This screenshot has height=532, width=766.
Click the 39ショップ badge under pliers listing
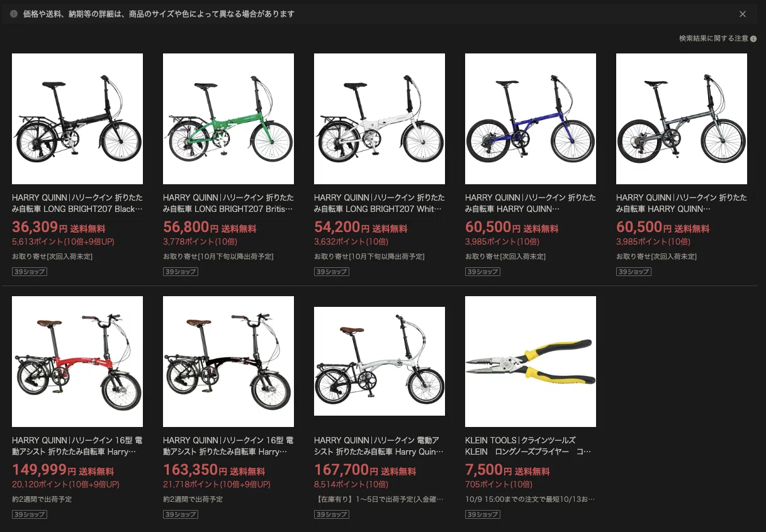pos(483,514)
